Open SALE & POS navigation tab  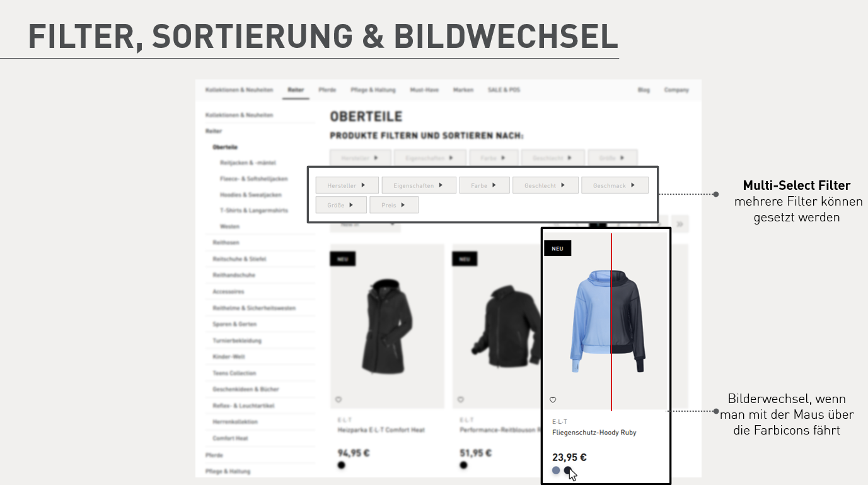[504, 90]
